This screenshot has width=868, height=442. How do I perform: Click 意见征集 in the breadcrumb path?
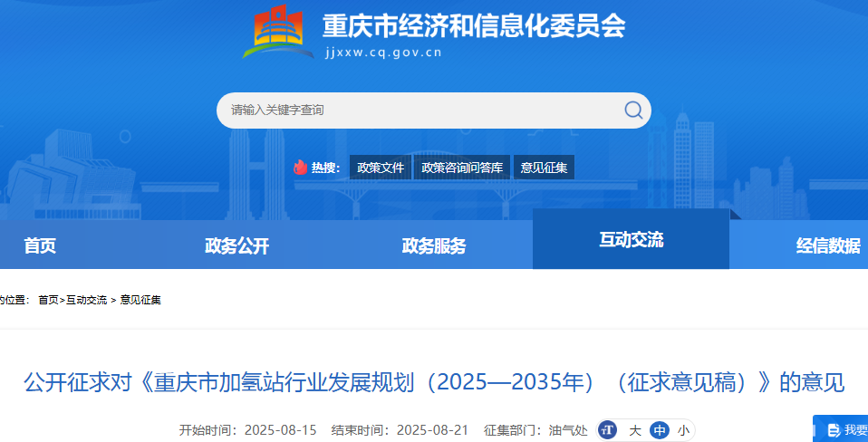click(140, 300)
